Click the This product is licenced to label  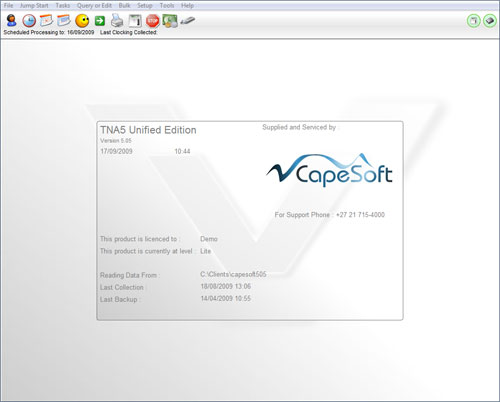pos(140,239)
